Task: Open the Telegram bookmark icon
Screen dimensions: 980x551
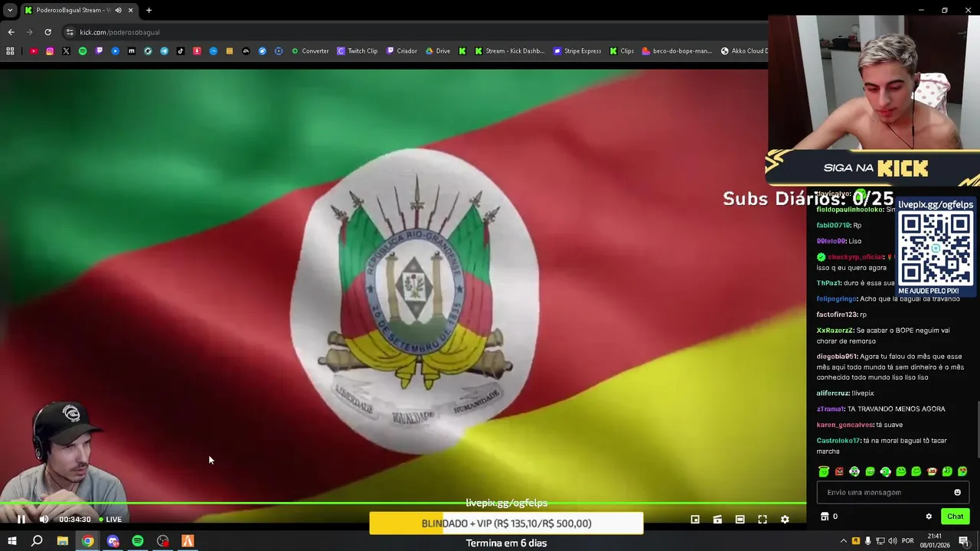Action: (x=164, y=51)
